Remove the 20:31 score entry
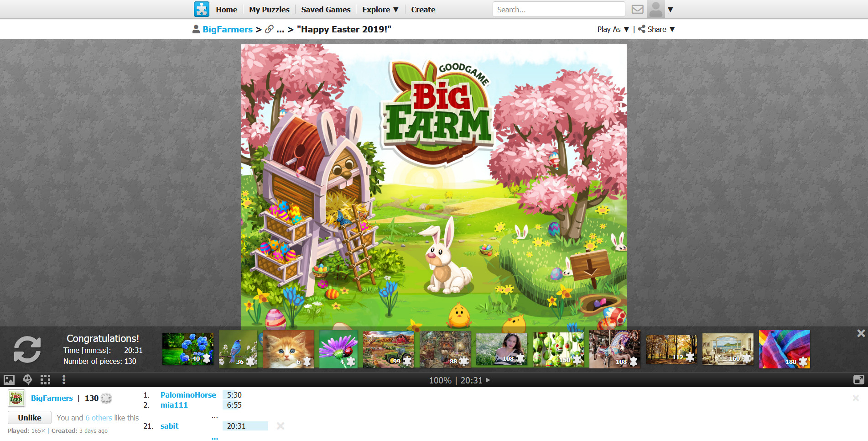 [x=281, y=426]
